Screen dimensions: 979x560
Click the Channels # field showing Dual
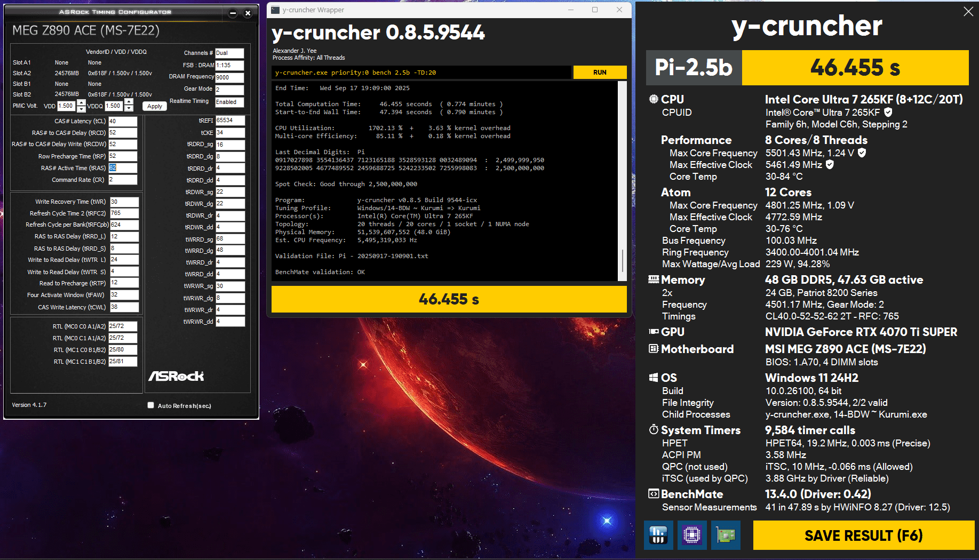click(229, 53)
